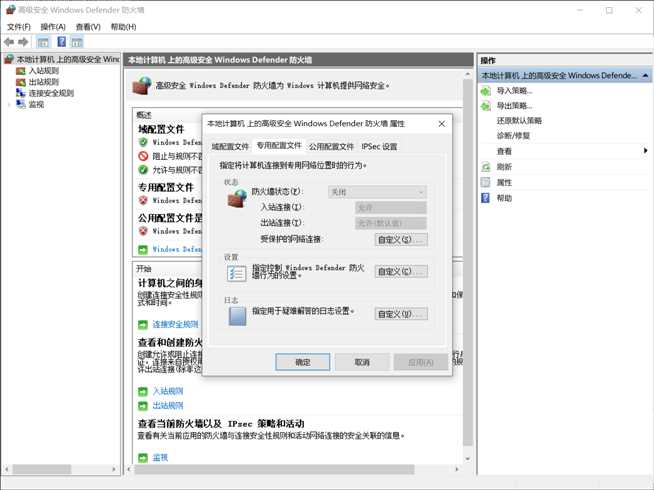The image size is (654, 490).
Task: Open the 出站连接 dropdown
Action: pyautogui.click(x=391, y=223)
